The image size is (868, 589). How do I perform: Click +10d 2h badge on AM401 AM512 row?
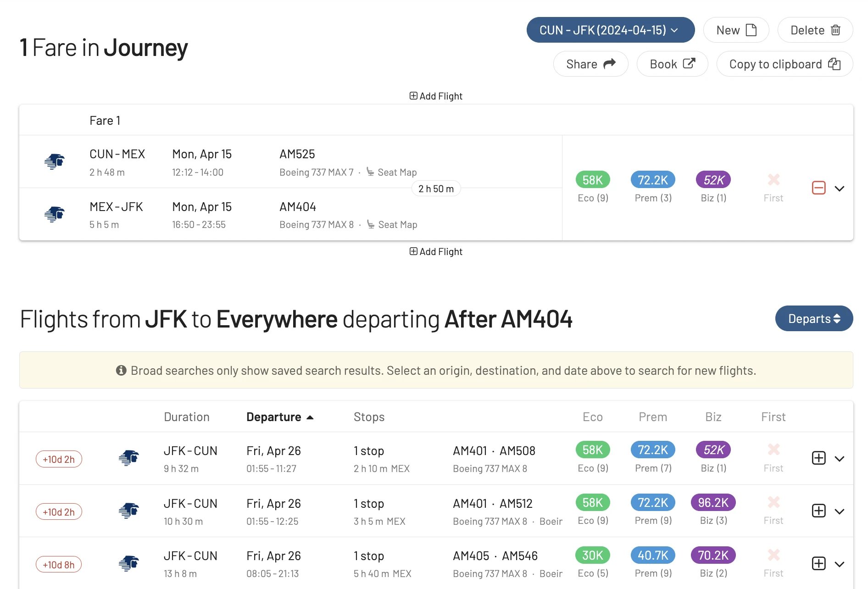[x=59, y=512]
